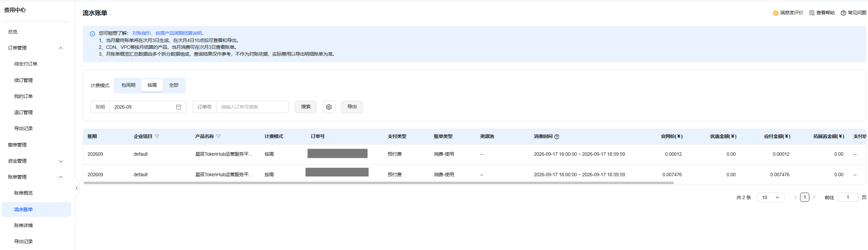Open 账单概览 in sidebar
This screenshot has width=868, height=250.
(x=23, y=193)
